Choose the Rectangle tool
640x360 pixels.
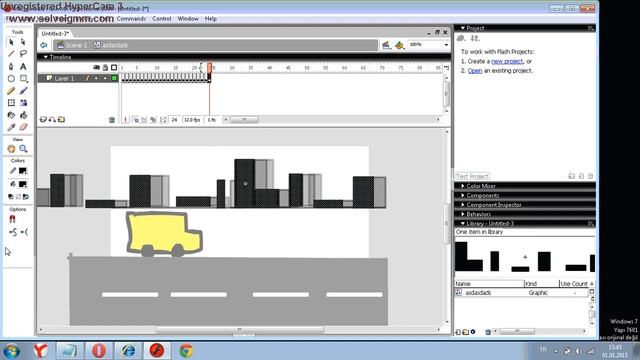(x=23, y=78)
